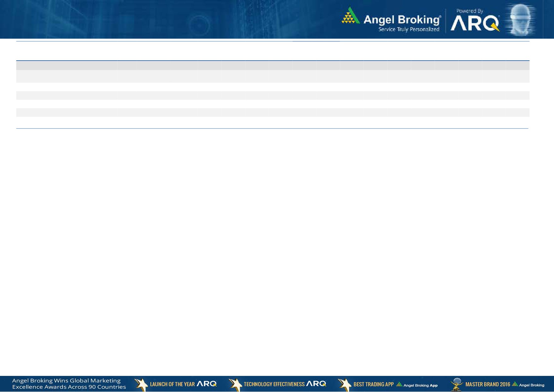This screenshot has width=554, height=392.
Task: Click the 'Angel Broking App' footer logo
Action: click(417, 385)
